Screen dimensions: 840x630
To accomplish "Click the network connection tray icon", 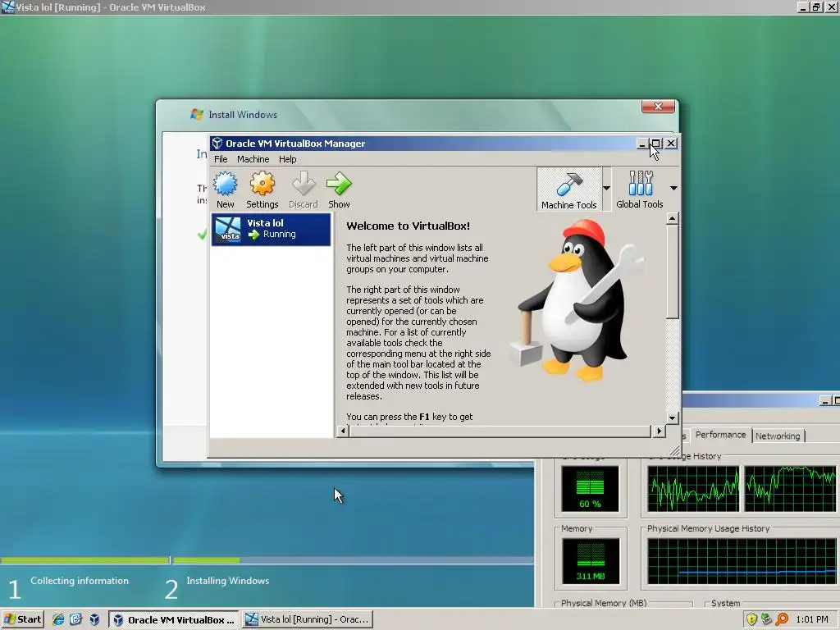I will (767, 619).
